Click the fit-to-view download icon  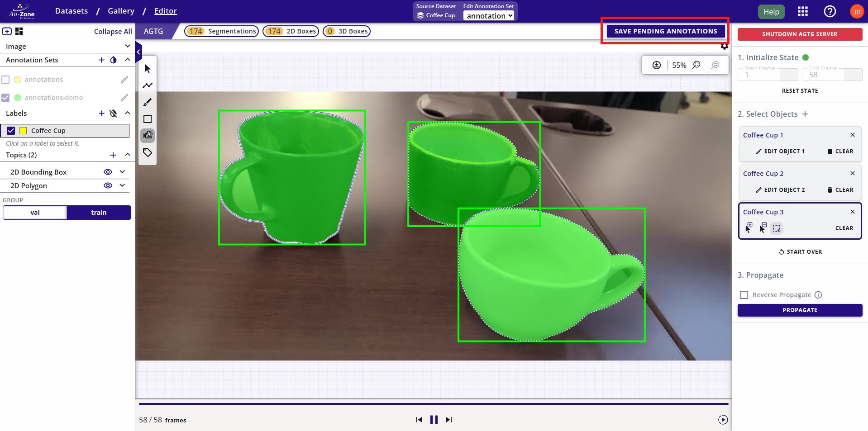657,65
